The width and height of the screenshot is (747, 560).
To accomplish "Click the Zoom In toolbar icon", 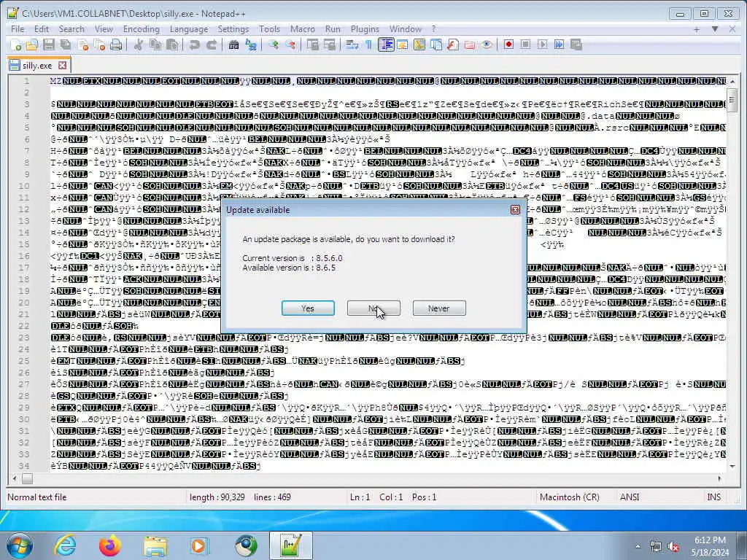I will [274, 44].
